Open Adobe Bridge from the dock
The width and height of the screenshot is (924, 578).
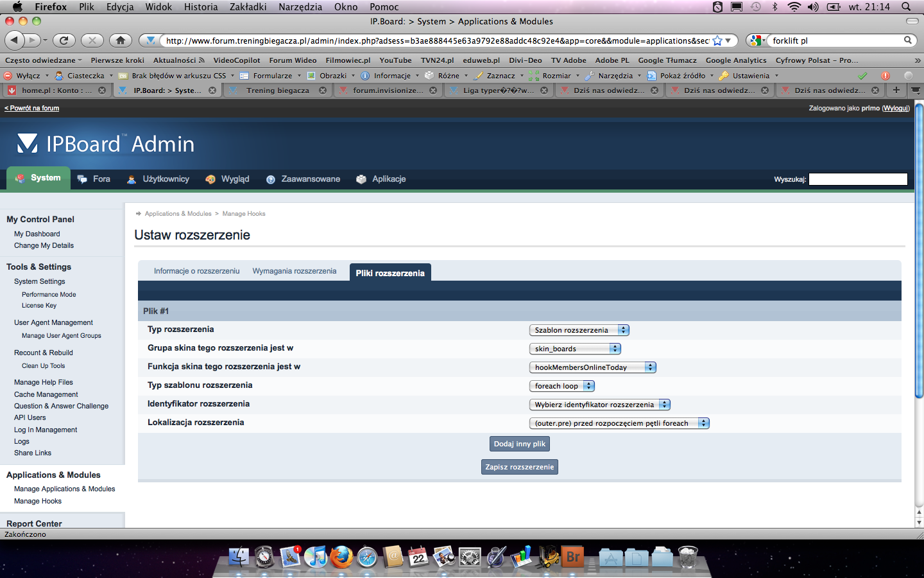573,557
